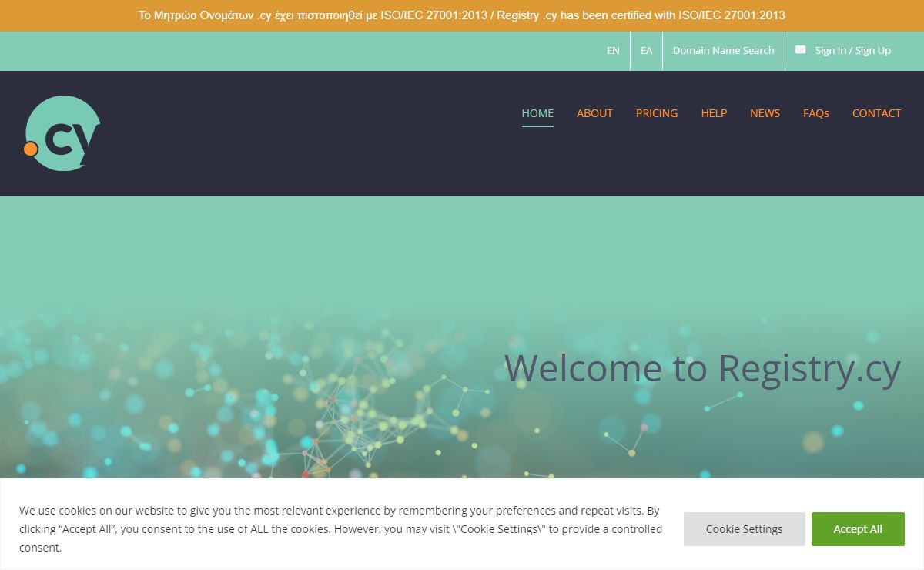This screenshot has width=924, height=570.
Task: Switch language to ΕΛ (Greek)
Action: [646, 51]
